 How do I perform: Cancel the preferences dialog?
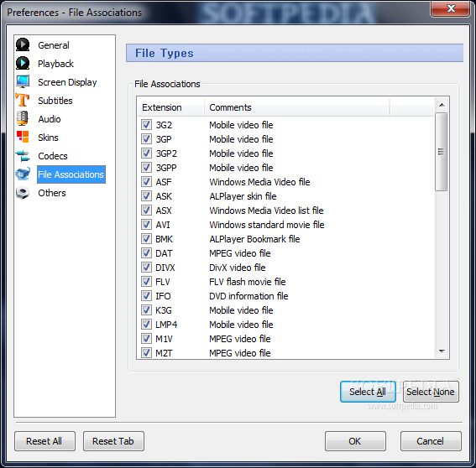tap(431, 441)
